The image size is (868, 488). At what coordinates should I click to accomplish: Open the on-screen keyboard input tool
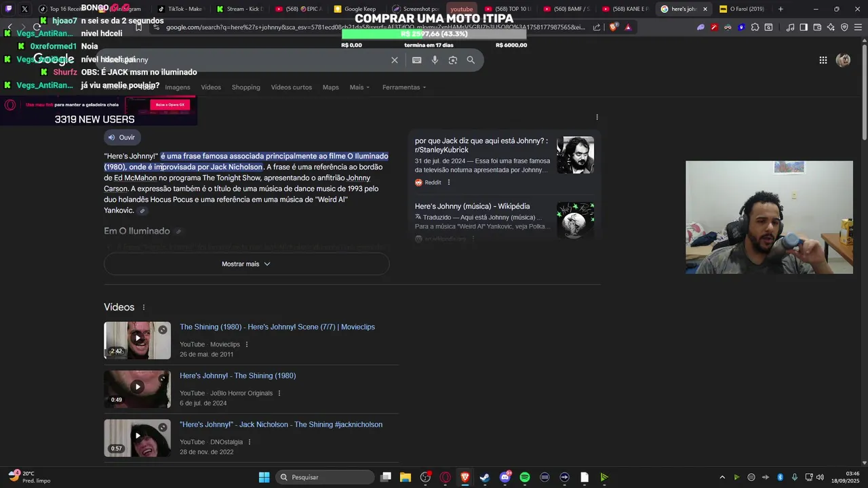(x=416, y=60)
